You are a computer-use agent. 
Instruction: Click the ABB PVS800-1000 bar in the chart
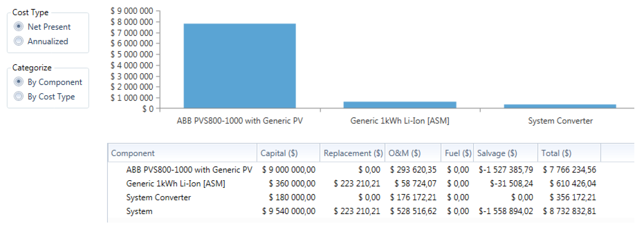click(x=240, y=66)
